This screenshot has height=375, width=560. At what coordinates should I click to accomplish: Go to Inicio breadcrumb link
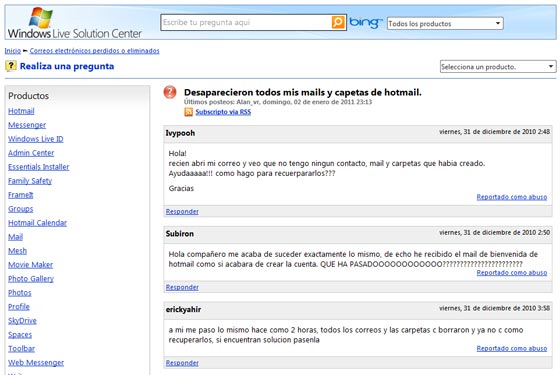(12, 51)
